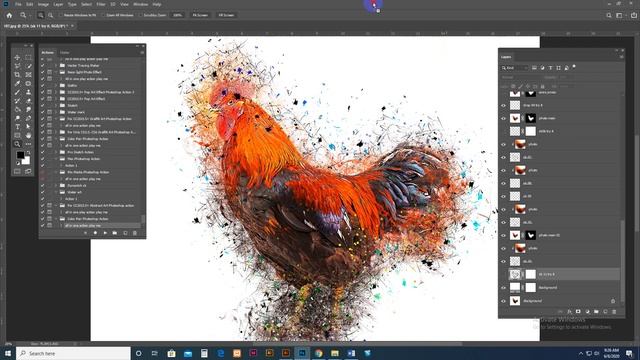Open the Windows Start menu
This screenshot has width=640, height=360.
pyautogui.click(x=8, y=353)
